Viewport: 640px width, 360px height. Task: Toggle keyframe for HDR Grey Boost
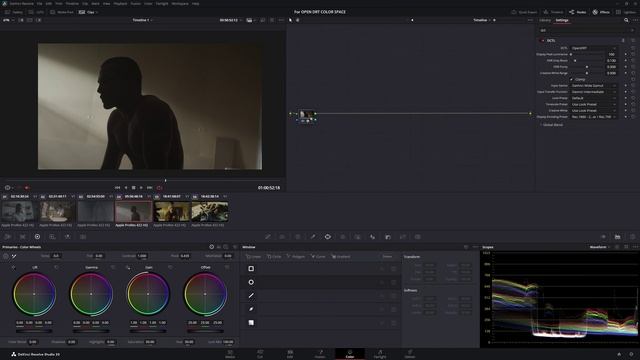point(625,60)
